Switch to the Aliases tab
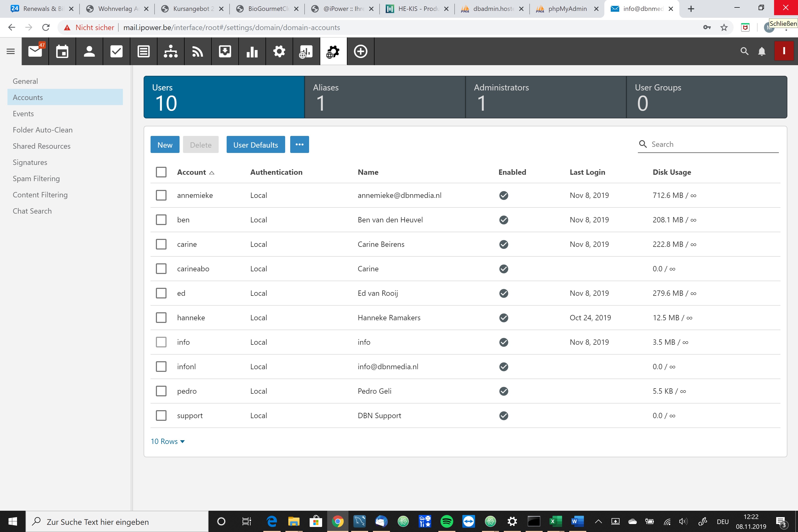Image resolution: width=798 pixels, height=532 pixels. pyautogui.click(x=385, y=97)
